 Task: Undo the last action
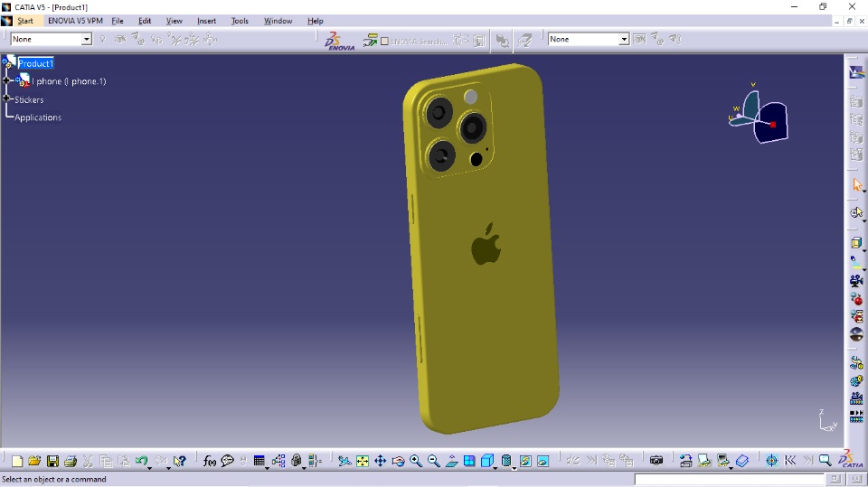pyautogui.click(x=141, y=461)
